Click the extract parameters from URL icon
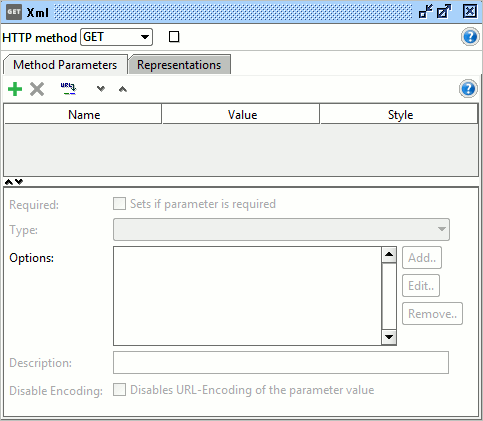This screenshot has width=483, height=421. (x=68, y=89)
